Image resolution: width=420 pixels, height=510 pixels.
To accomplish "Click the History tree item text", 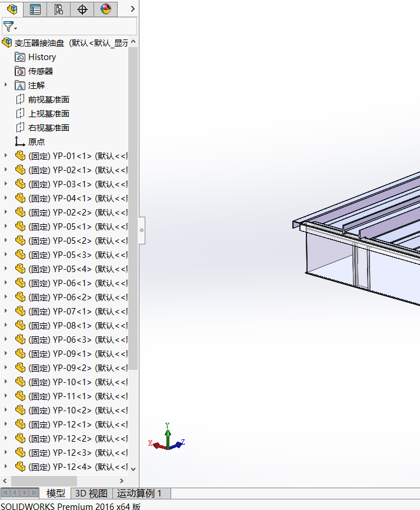I will coord(42,57).
